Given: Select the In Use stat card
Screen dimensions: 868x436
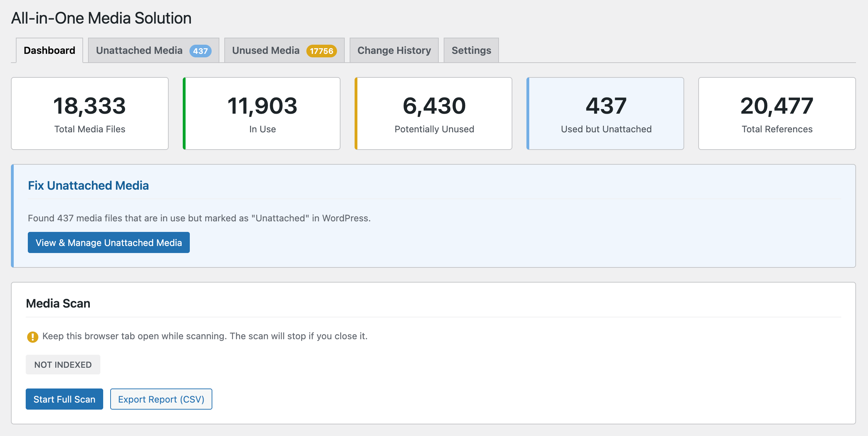Looking at the screenshot, I should [262, 113].
